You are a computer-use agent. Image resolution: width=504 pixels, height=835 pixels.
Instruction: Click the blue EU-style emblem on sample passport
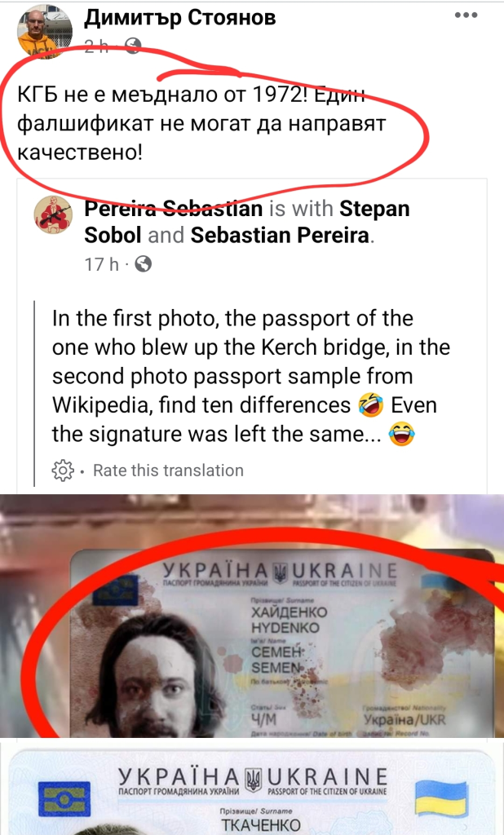click(x=64, y=801)
